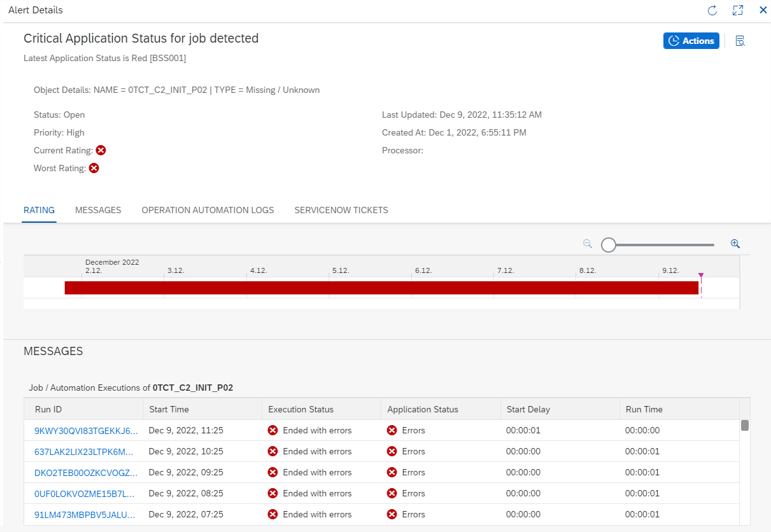The height and width of the screenshot is (532, 771).
Task: Click the messages table scrollbar thumb
Action: 744,426
